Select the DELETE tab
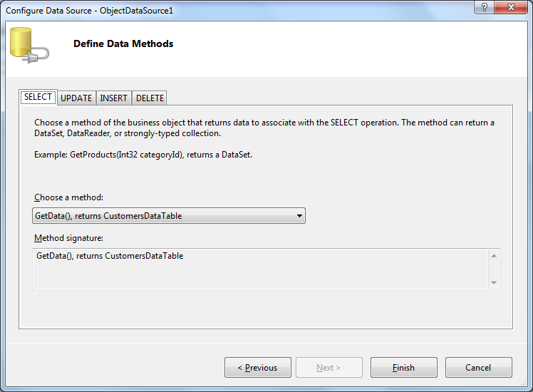Viewport: 533px width, 392px height. point(150,98)
